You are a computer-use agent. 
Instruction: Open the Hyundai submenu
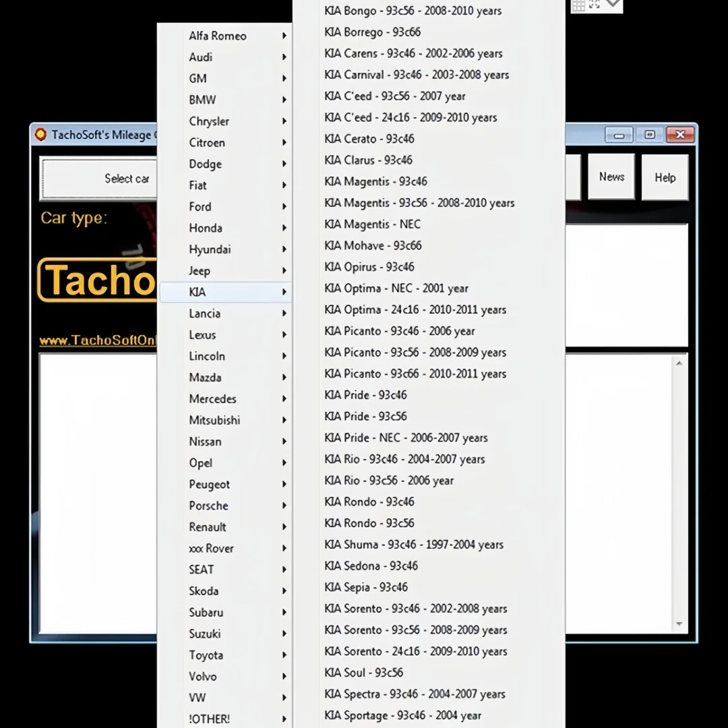click(x=225, y=249)
